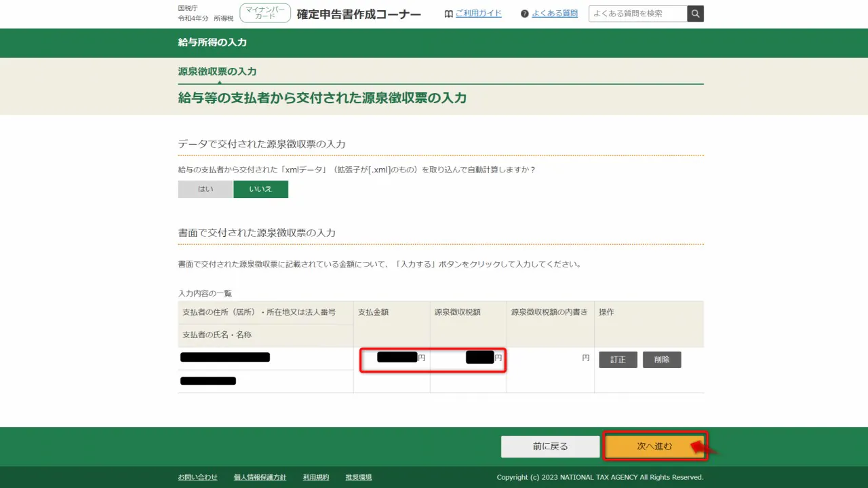Viewport: 868px width, 488px height.
Task: Select the 源泉徴収票の入力 step tab
Action: 217,71
